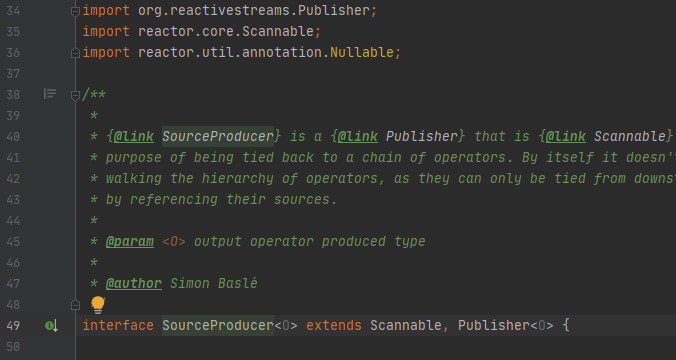Click the Publisher reference in Javadoc line 40
Viewport: 676px width, 360px height.
[x=422, y=137]
